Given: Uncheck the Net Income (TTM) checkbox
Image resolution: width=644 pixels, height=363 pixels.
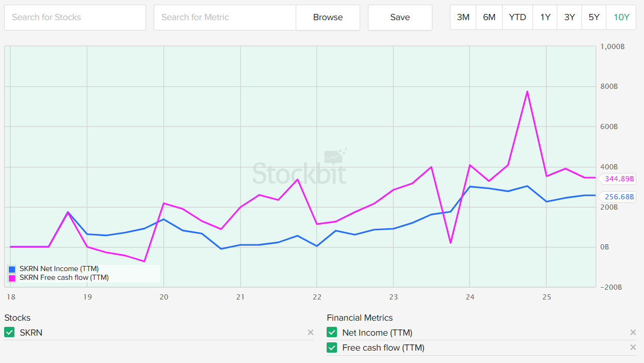Looking at the screenshot, I should click(x=332, y=333).
